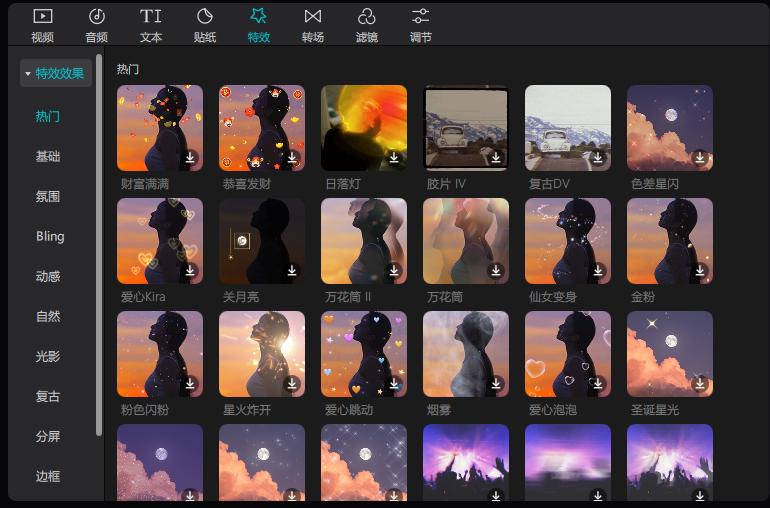
Task: Download the 色差星闪 effect
Action: (700, 158)
